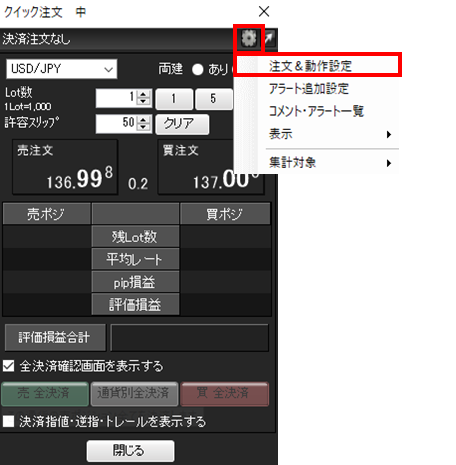The width and height of the screenshot is (456, 465).
Task: Uncheck 全決済確認画面を表示する checkbox
Action: [8, 366]
